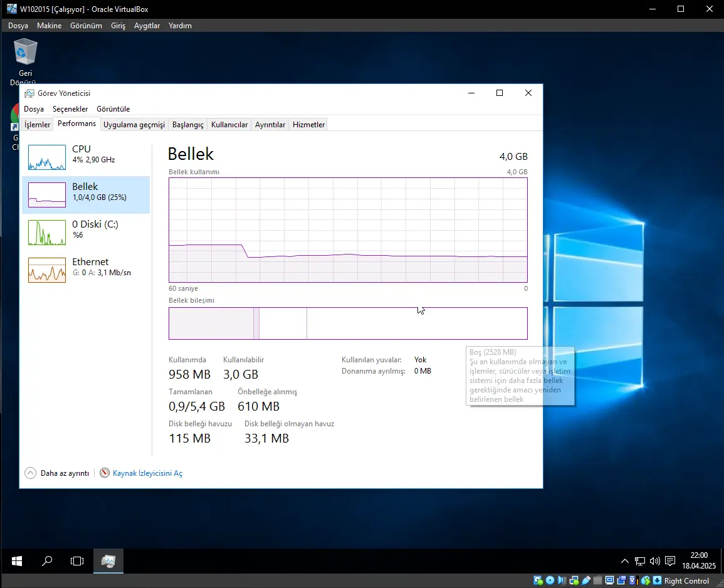Click Task Manager taskbar button

[108, 561]
